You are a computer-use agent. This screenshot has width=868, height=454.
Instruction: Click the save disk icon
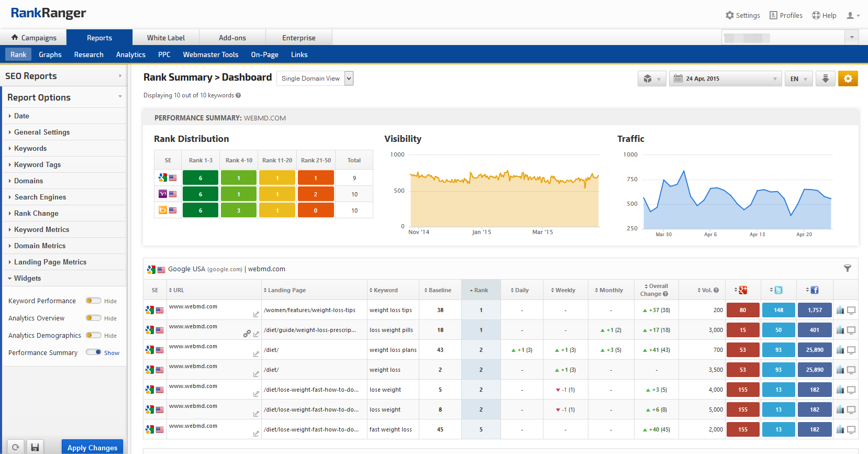pyautogui.click(x=35, y=447)
